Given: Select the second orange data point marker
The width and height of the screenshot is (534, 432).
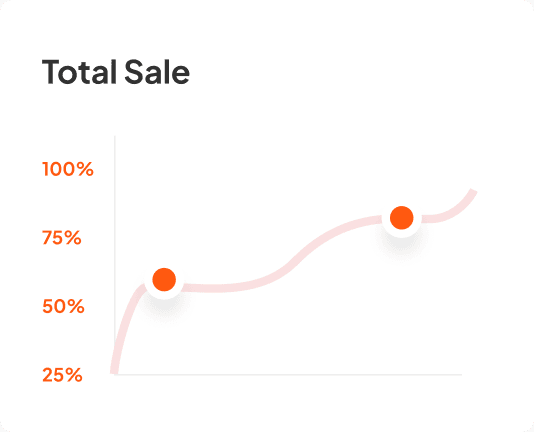Looking at the screenshot, I should 402,218.
